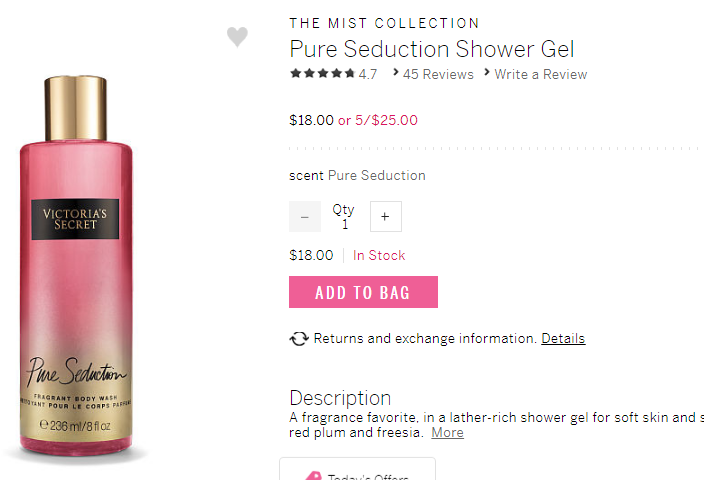Image resolution: width=704 pixels, height=480 pixels.
Task: Open the Today's Offers tab
Action: [358, 473]
